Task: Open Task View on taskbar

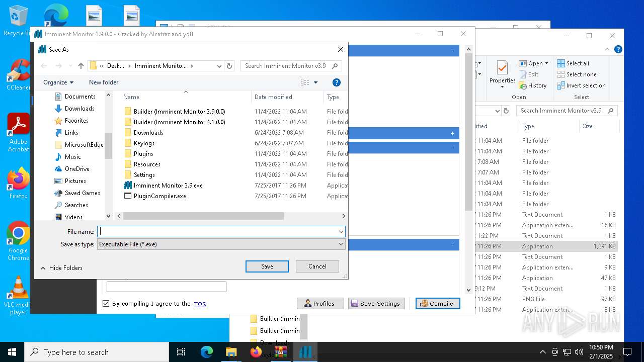Action: (181, 352)
